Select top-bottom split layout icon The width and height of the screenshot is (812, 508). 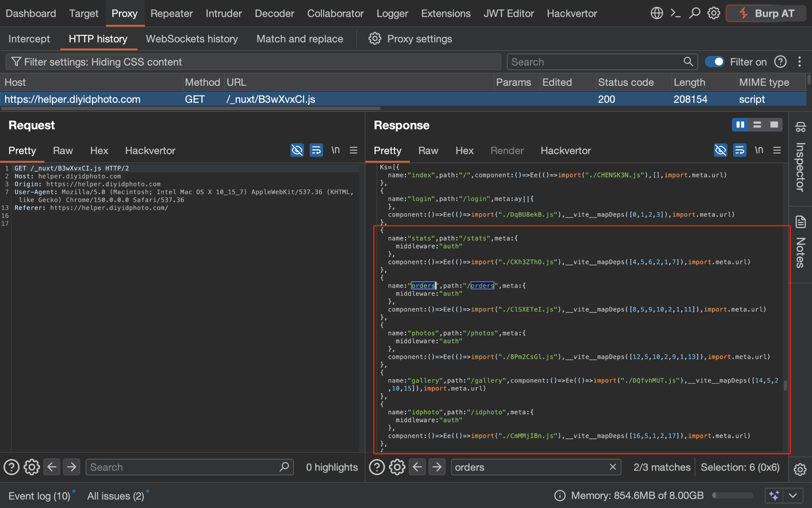pyautogui.click(x=757, y=125)
